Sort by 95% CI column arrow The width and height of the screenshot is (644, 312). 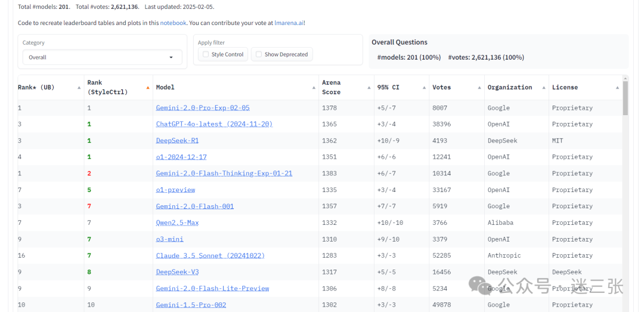[425, 88]
